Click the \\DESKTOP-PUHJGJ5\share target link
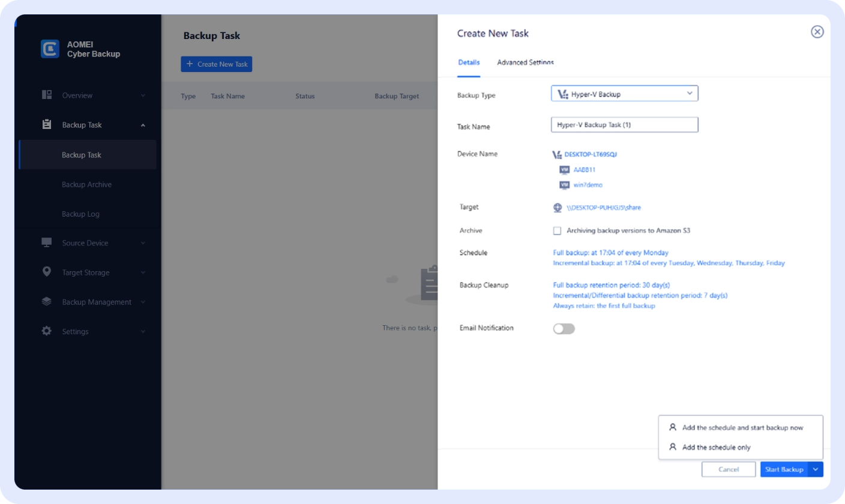The image size is (845, 504). 604,208
